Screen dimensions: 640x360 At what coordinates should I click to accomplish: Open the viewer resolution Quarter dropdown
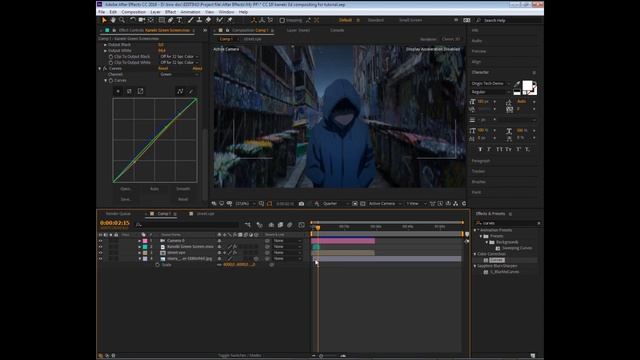336,203
